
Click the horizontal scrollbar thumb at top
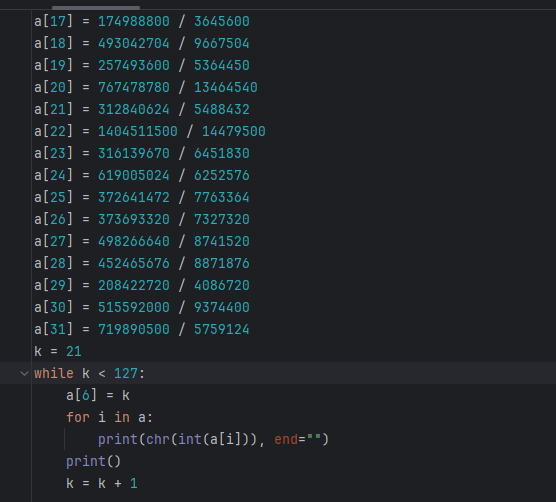click(96, 7)
